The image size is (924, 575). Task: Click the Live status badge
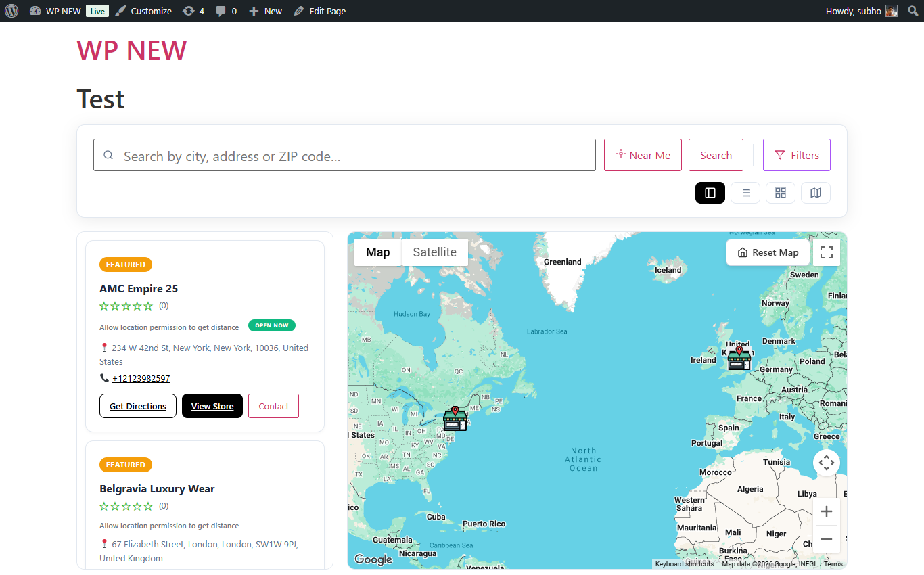(97, 11)
